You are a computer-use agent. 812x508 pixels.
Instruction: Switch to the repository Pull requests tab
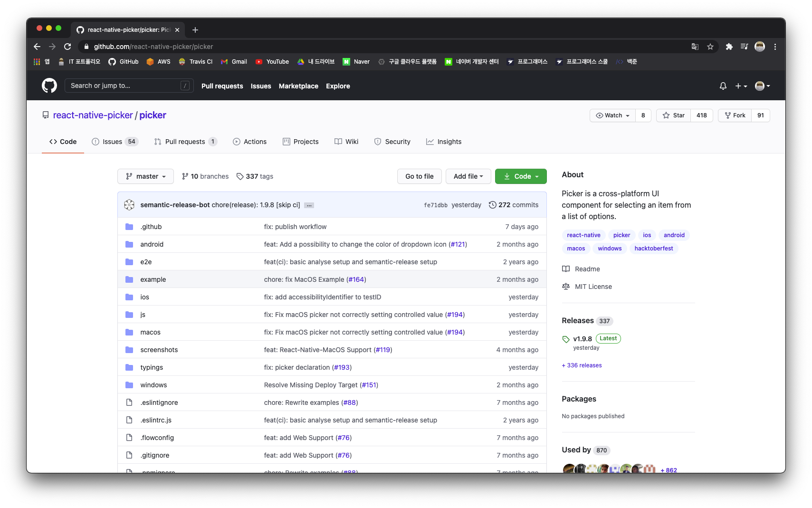[x=185, y=142]
